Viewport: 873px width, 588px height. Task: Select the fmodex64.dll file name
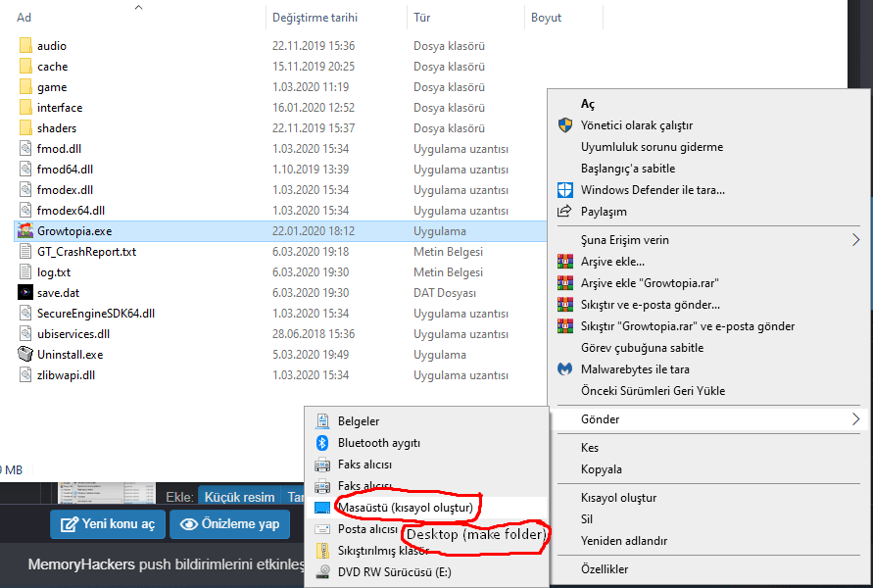click(71, 211)
